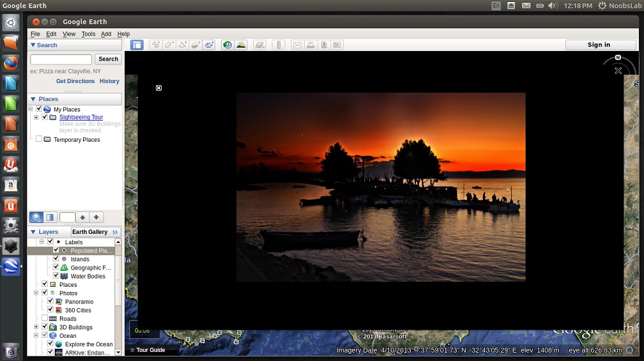This screenshot has height=361, width=644.
Task: Check the Temporary Places checkbox
Action: point(39,139)
